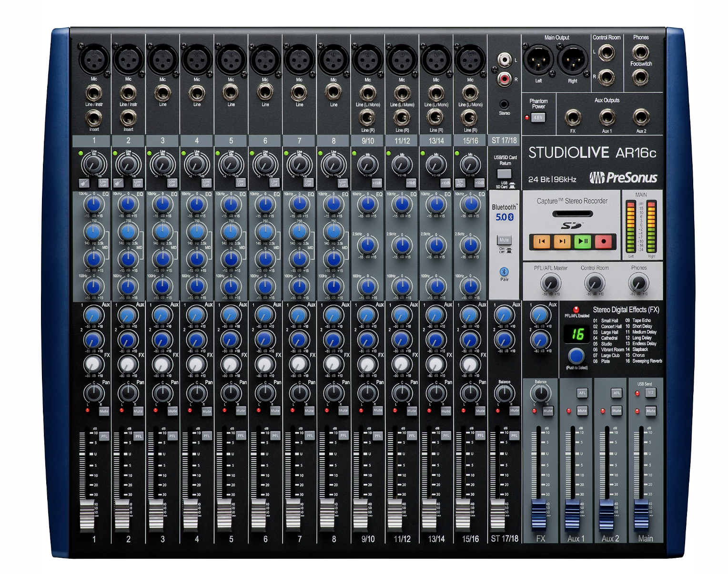Image resolution: width=728 pixels, height=574 pixels.
Task: Click the Aux 2 output jack
Action: 641,117
